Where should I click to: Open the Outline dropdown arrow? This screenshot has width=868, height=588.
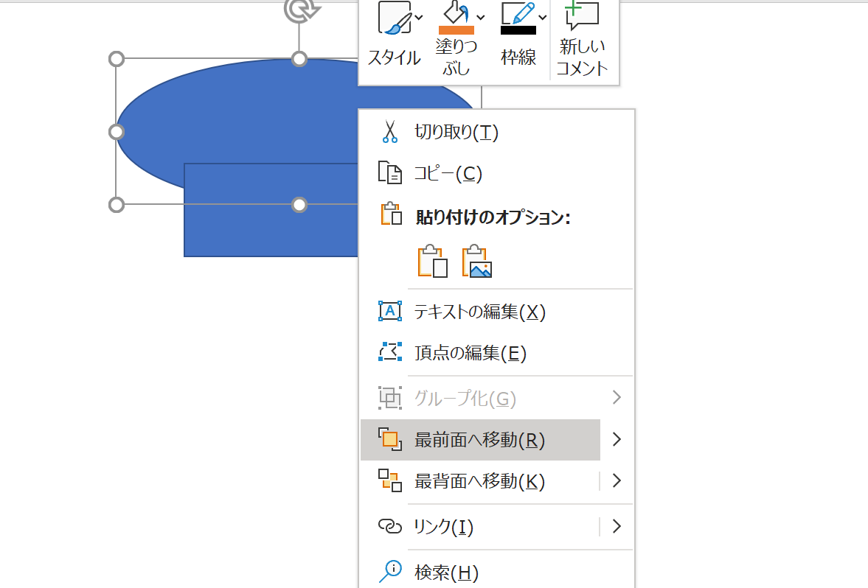tap(543, 18)
